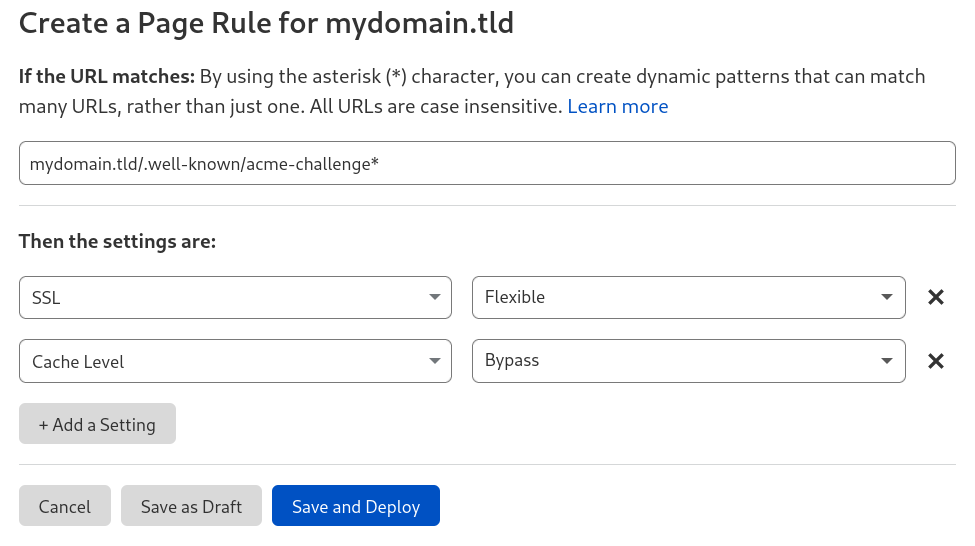Remove the Cache Level setting row
Viewport: 975px width, 546px height.
click(x=936, y=361)
